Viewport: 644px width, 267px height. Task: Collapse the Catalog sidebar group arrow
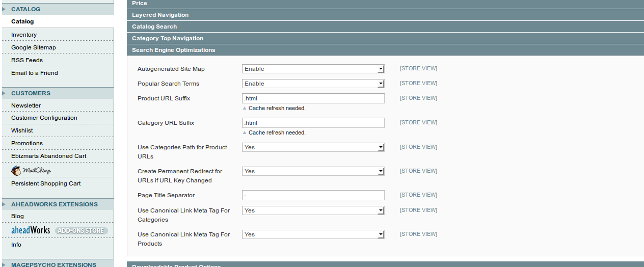4,9
